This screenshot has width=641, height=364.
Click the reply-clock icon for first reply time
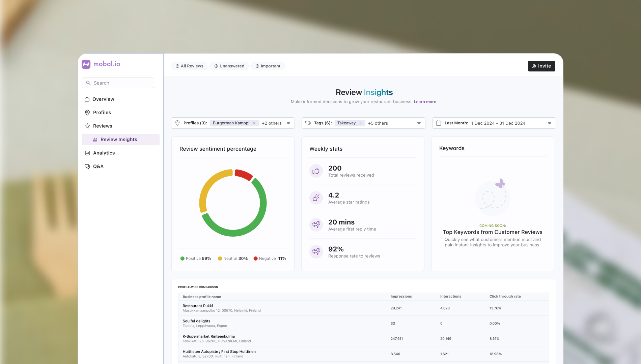point(316,225)
